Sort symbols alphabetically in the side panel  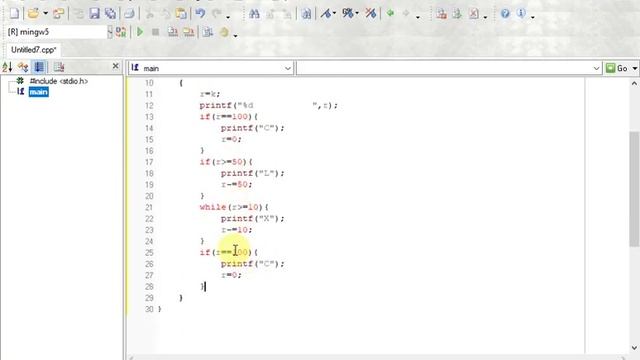(x=7, y=67)
